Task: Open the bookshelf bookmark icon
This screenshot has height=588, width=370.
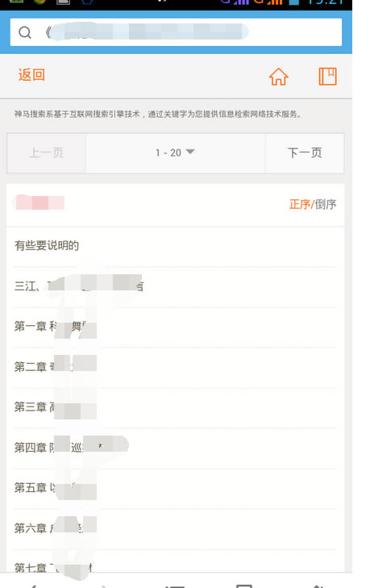Action: pos(327,77)
